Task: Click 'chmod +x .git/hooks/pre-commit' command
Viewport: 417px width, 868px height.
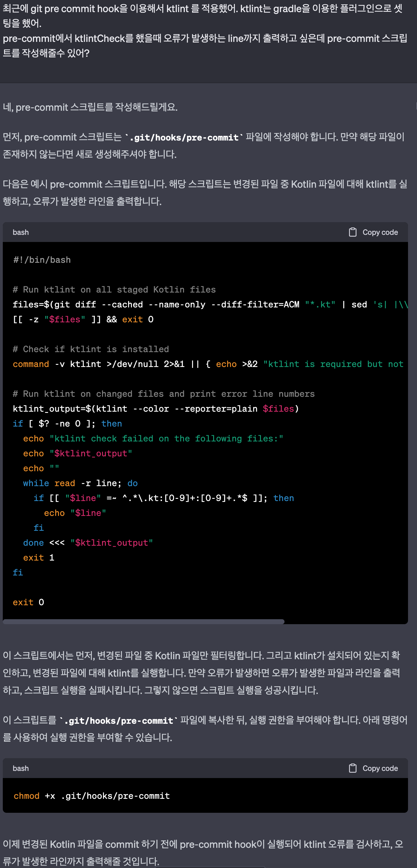Action: (x=92, y=795)
